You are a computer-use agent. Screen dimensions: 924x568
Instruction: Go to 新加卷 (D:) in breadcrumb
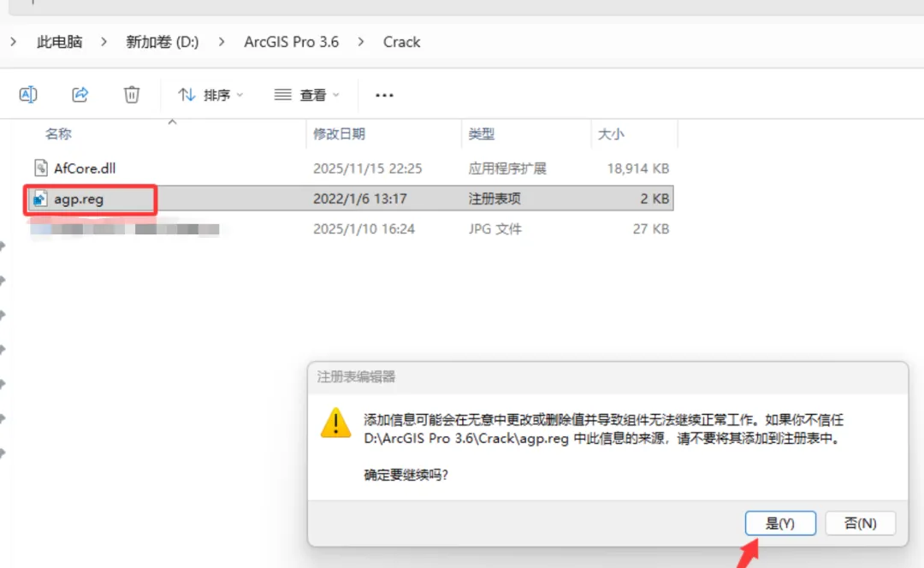click(x=162, y=42)
